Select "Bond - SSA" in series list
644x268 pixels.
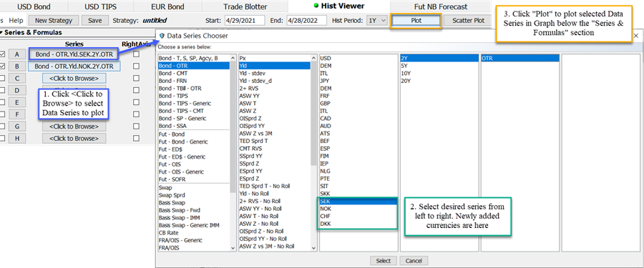point(194,126)
